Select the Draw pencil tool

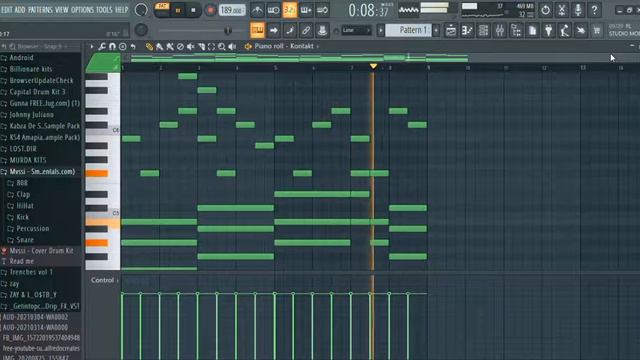coord(149,47)
